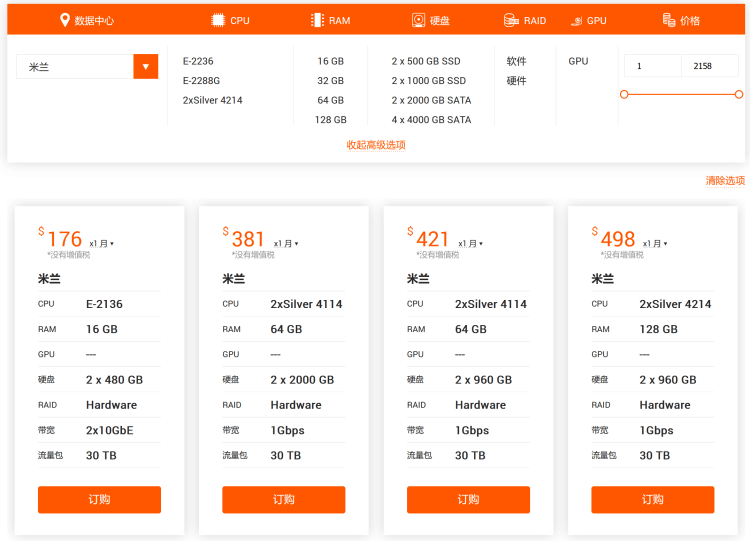
Task: Click the hard disk icon in header
Action: click(418, 20)
